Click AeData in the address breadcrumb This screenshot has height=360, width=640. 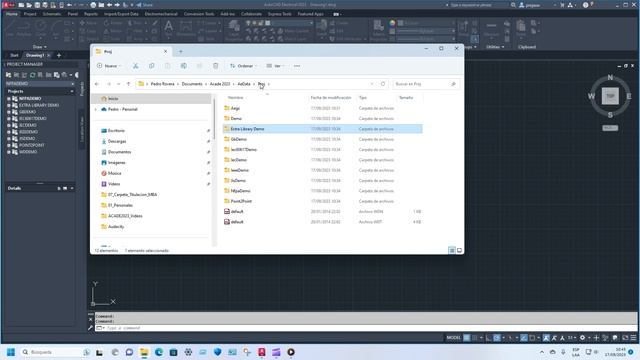click(x=244, y=84)
